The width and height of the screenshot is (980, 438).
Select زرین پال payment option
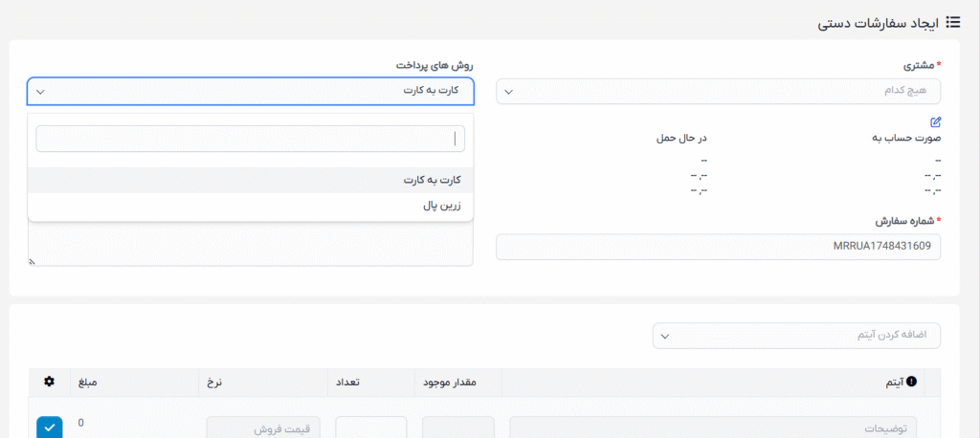point(251,206)
